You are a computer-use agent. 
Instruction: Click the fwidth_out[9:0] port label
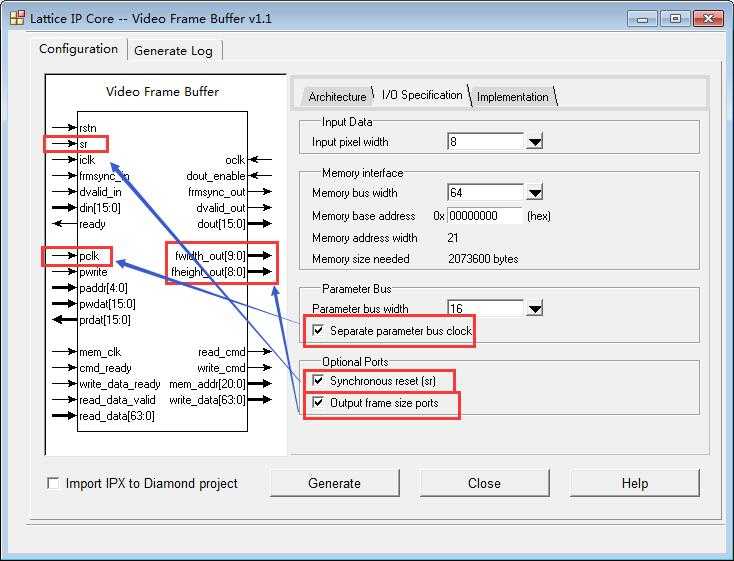(210, 256)
